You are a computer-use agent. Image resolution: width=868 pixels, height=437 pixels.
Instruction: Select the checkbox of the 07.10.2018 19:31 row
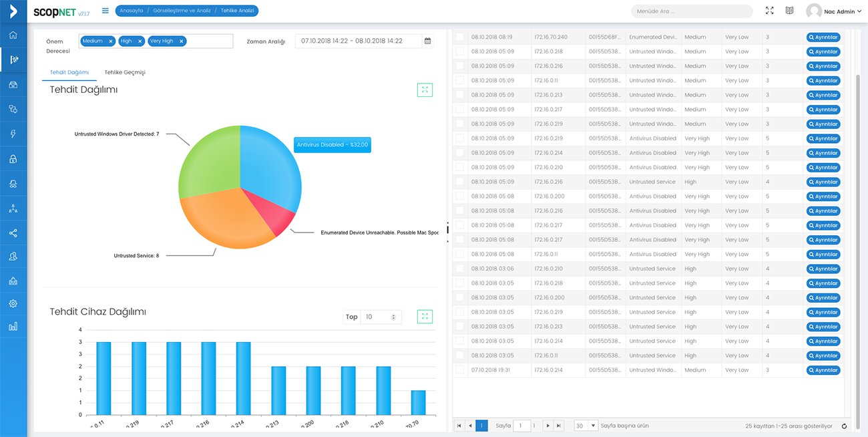coord(459,370)
